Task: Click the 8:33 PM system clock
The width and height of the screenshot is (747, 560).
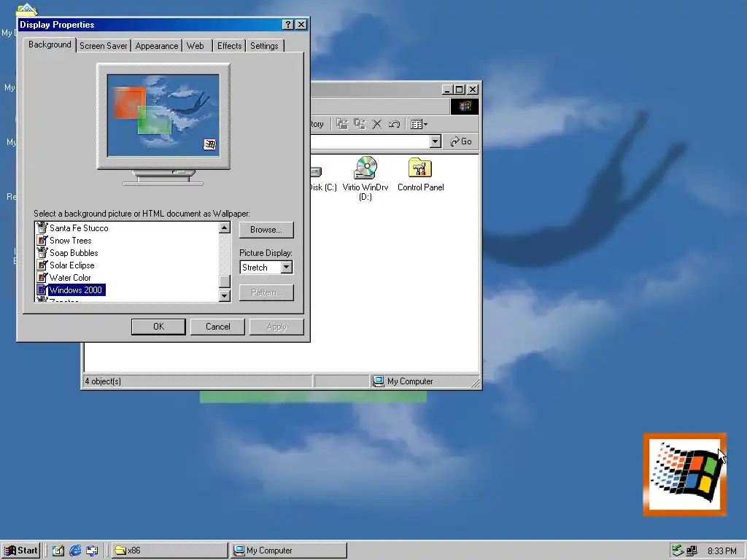Action: (x=721, y=551)
